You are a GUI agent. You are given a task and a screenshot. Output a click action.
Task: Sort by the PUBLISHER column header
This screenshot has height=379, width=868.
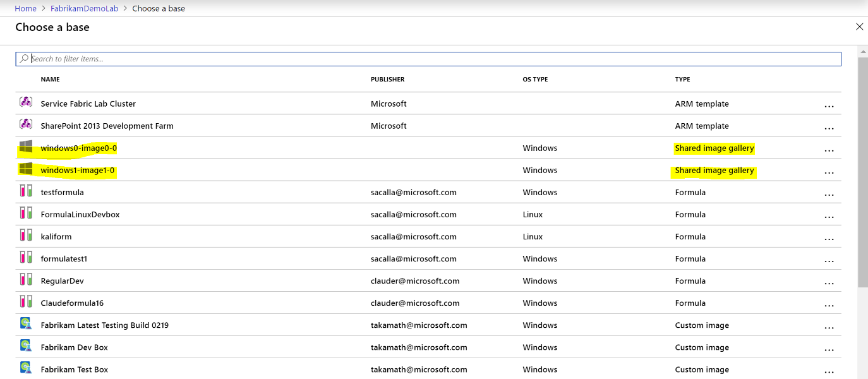point(387,80)
